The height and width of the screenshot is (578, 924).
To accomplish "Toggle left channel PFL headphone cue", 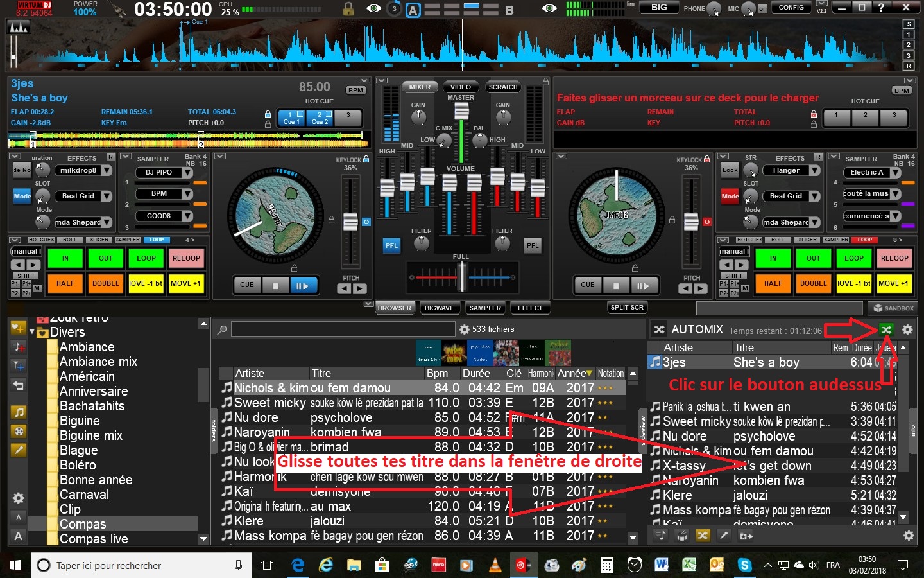I will pos(391,245).
